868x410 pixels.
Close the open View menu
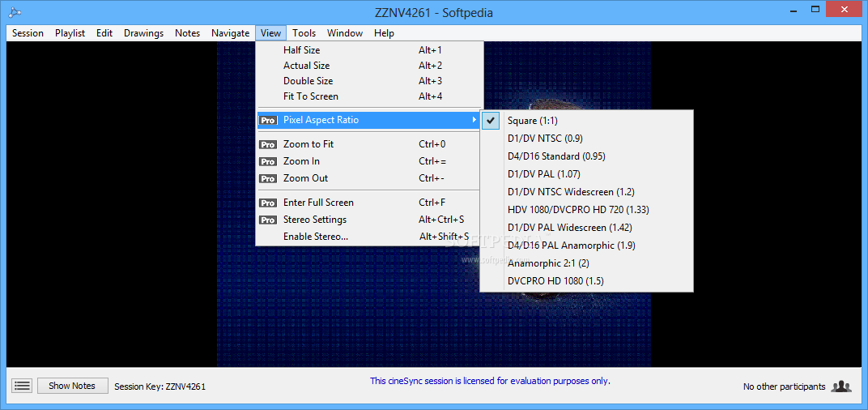tap(270, 33)
